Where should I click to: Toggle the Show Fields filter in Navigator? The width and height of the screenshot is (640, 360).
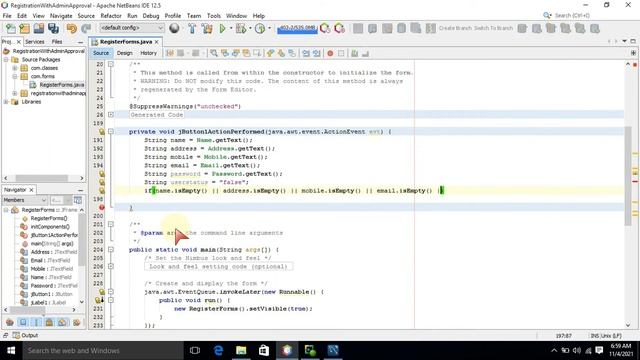(x=23, y=322)
